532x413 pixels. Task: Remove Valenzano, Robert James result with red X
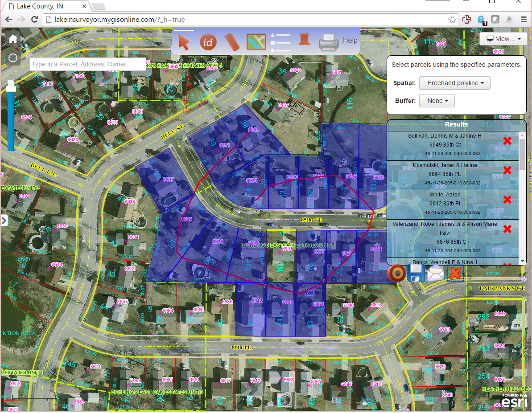point(507,229)
